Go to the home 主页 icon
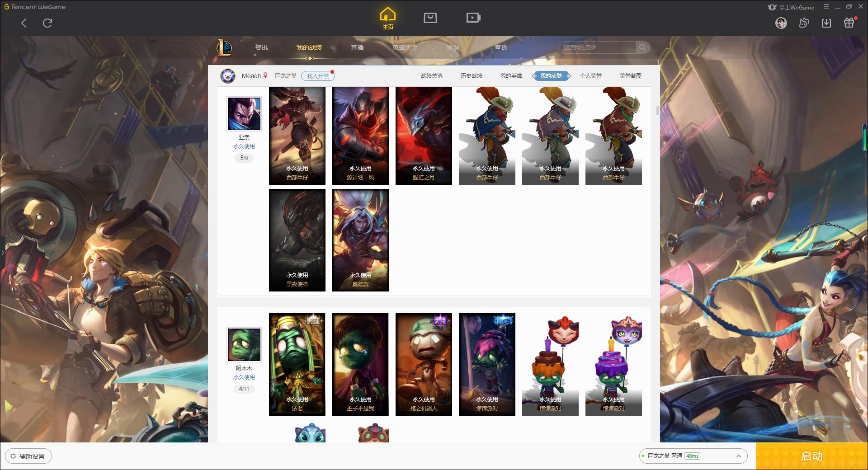 pos(387,19)
